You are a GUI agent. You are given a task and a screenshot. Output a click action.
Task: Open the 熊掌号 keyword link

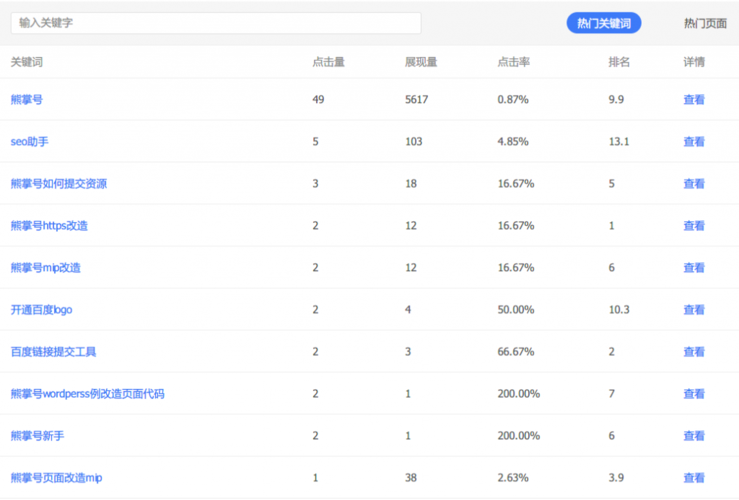coord(27,99)
